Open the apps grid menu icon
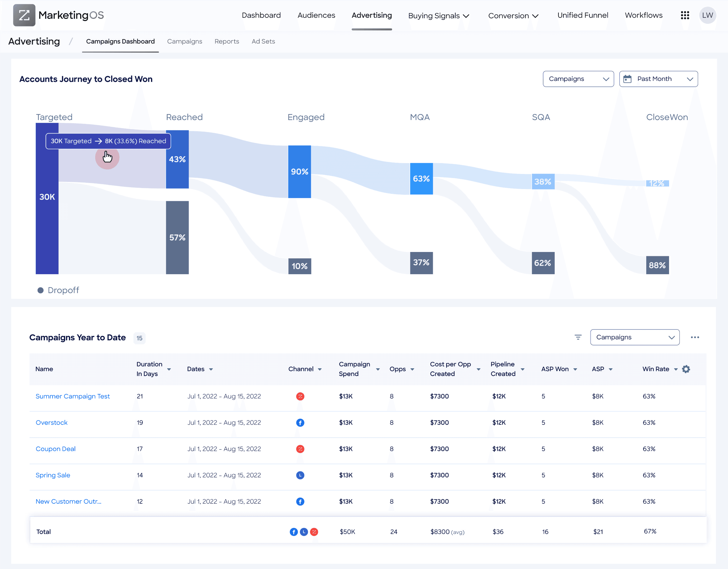This screenshot has width=728, height=569. (685, 15)
